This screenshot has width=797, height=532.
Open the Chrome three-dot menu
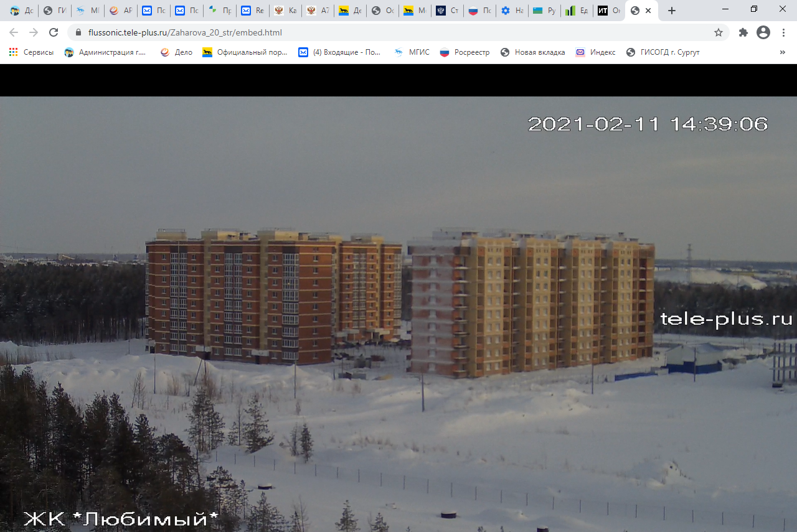click(783, 32)
